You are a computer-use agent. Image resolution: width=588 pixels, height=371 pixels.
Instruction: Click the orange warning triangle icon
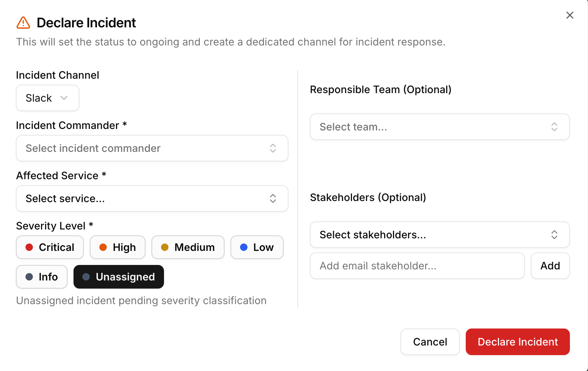tap(23, 23)
